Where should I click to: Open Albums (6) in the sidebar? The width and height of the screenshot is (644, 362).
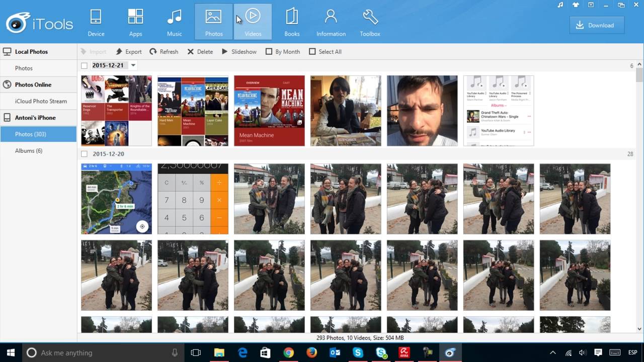(x=38, y=151)
